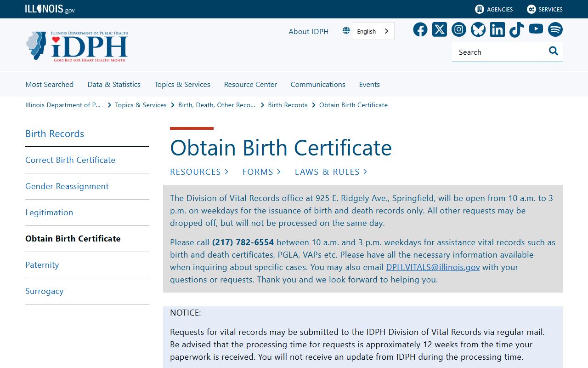This screenshot has width=588, height=368.
Task: Open the Communications menu
Action: [318, 84]
